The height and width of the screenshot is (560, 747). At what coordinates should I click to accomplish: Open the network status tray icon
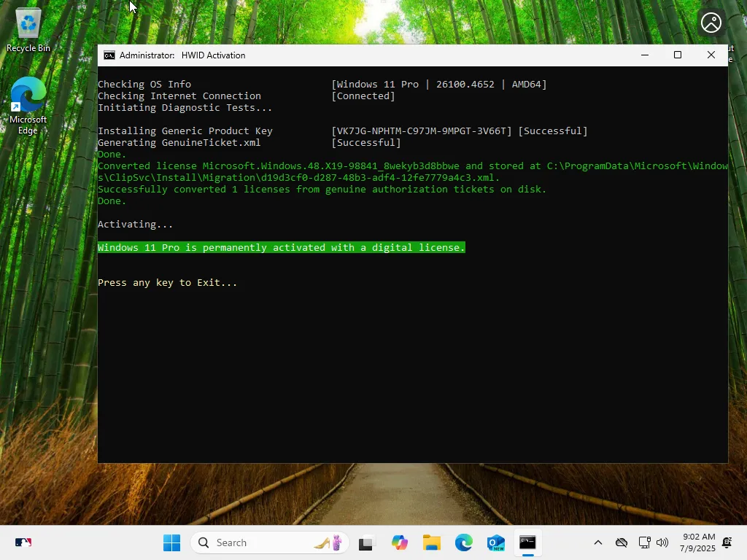click(644, 542)
